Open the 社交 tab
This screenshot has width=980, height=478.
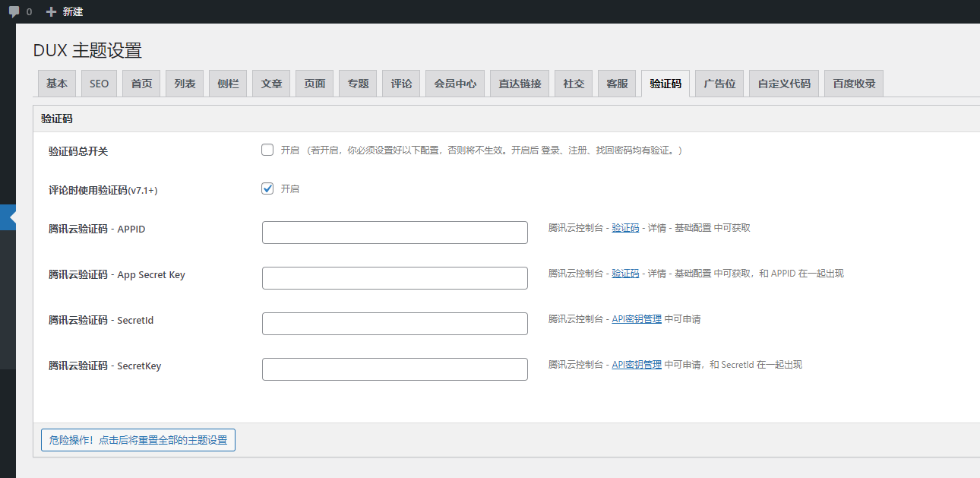tap(574, 84)
